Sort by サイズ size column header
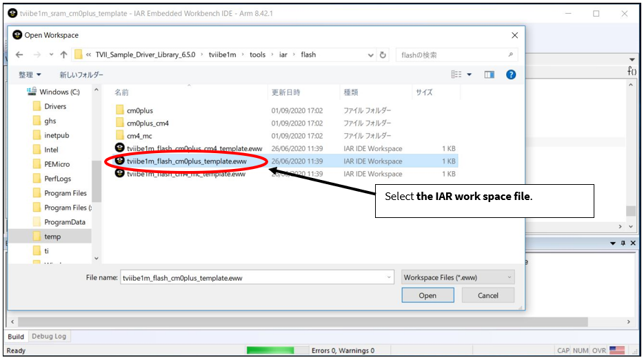The height and width of the screenshot is (360, 644). tap(424, 92)
